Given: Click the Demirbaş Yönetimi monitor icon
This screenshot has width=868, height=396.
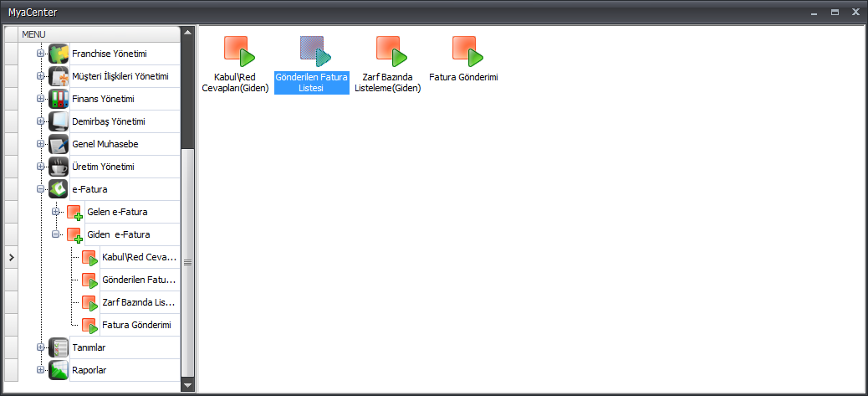Looking at the screenshot, I should tap(59, 121).
